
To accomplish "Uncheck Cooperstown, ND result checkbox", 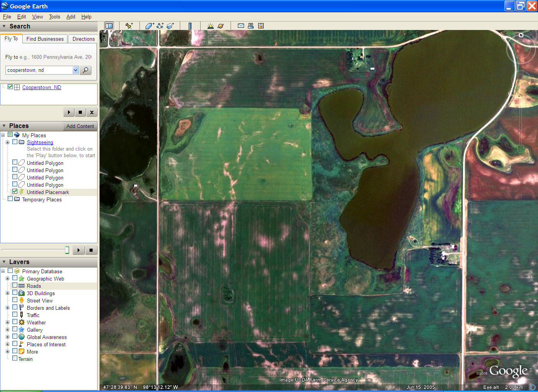I will coord(10,87).
